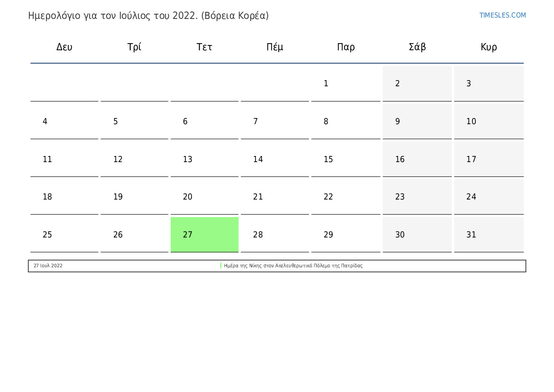This screenshot has height=392, width=554.
Task: Click the Σάβ weekend header
Action: [417, 47]
